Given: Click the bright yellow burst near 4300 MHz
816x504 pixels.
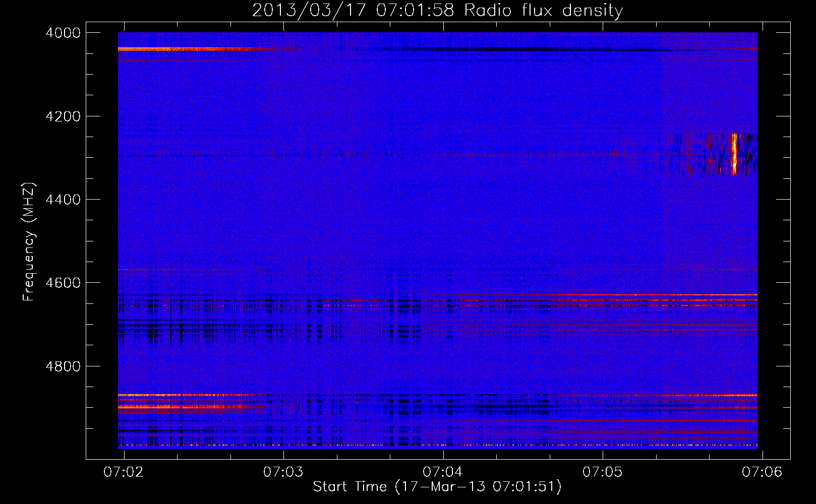Looking at the screenshot, I should pos(734,154).
